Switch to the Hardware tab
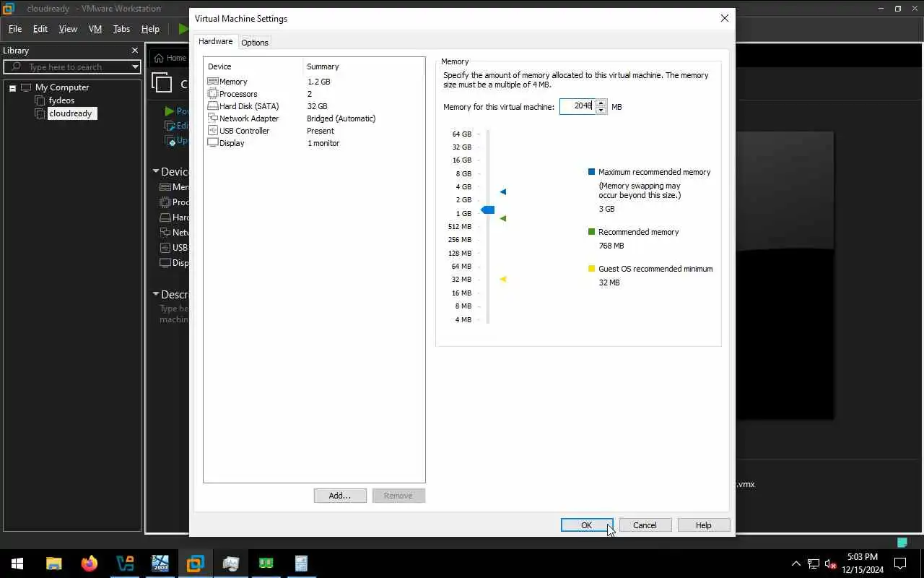Viewport: 924px width, 578px height. (215, 42)
